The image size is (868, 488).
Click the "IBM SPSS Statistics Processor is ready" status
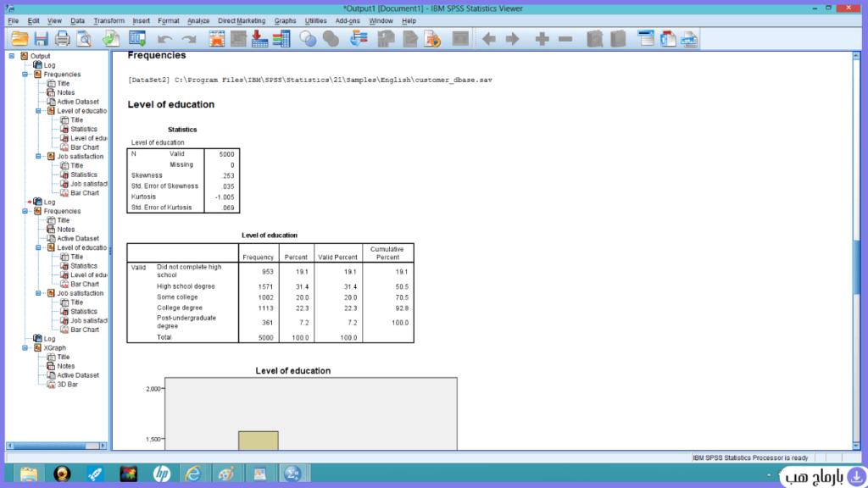750,457
